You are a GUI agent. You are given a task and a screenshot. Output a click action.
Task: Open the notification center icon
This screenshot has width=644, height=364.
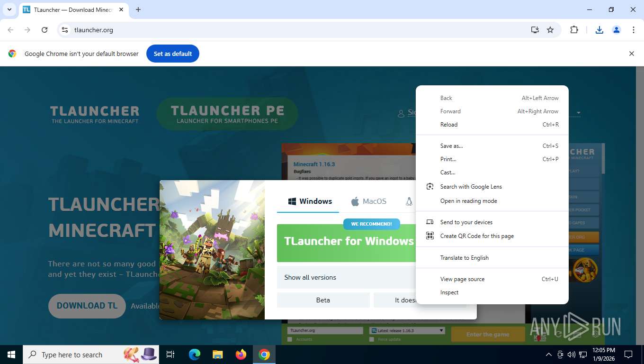[x=628, y=355]
